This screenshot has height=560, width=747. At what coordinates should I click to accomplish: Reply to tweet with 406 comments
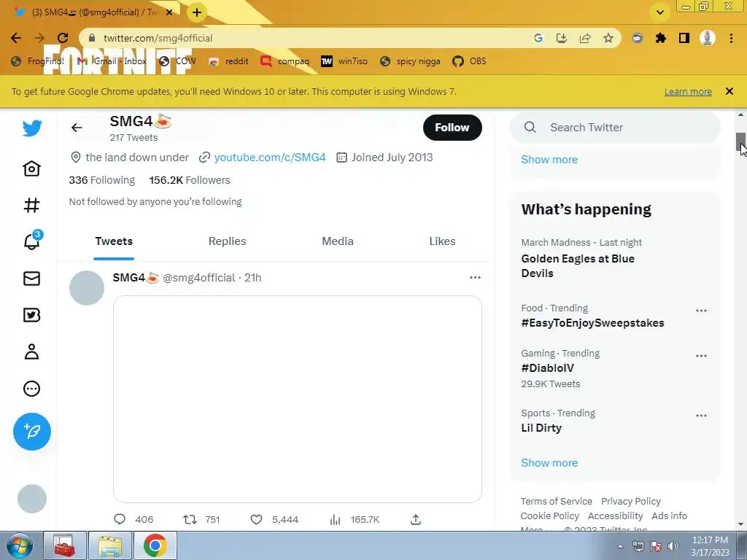133,519
